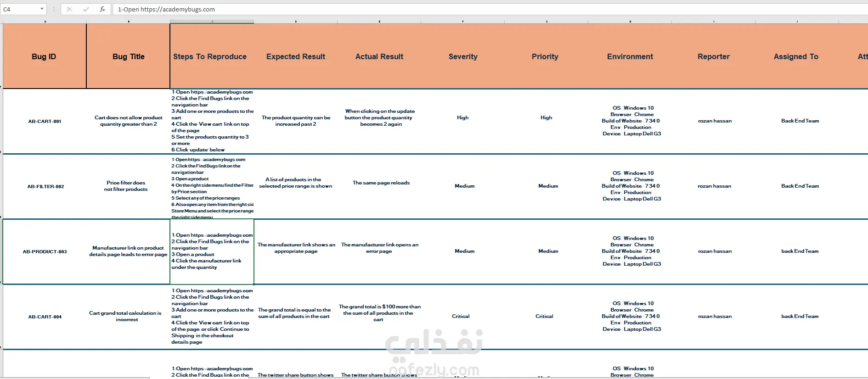
Task: Select steps cell for AB-FILTER-002
Action: click(212, 187)
